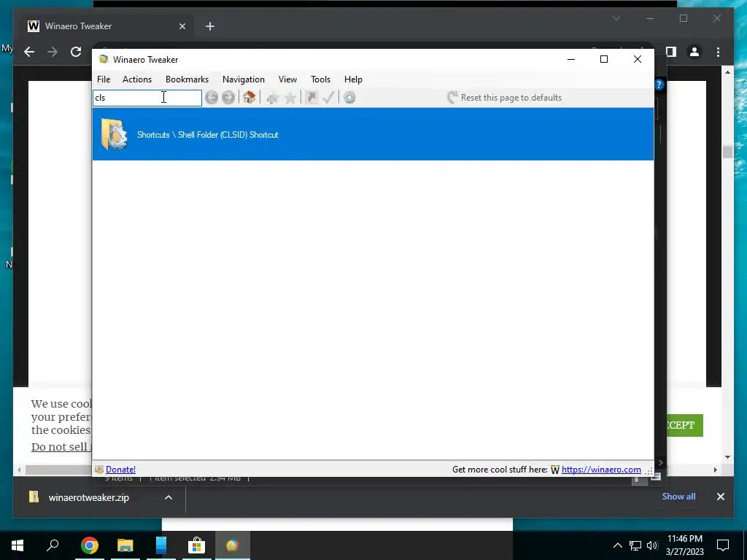Open the Actions menu
747x560 pixels.
pos(137,79)
